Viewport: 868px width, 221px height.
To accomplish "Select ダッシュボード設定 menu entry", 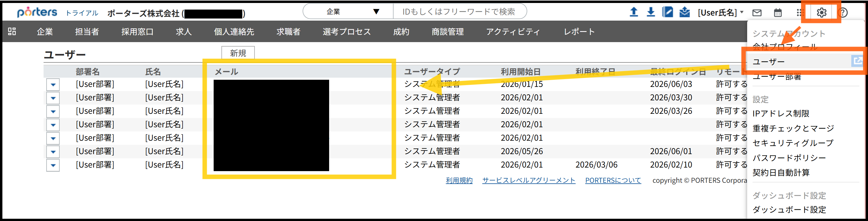I will coord(789,210).
